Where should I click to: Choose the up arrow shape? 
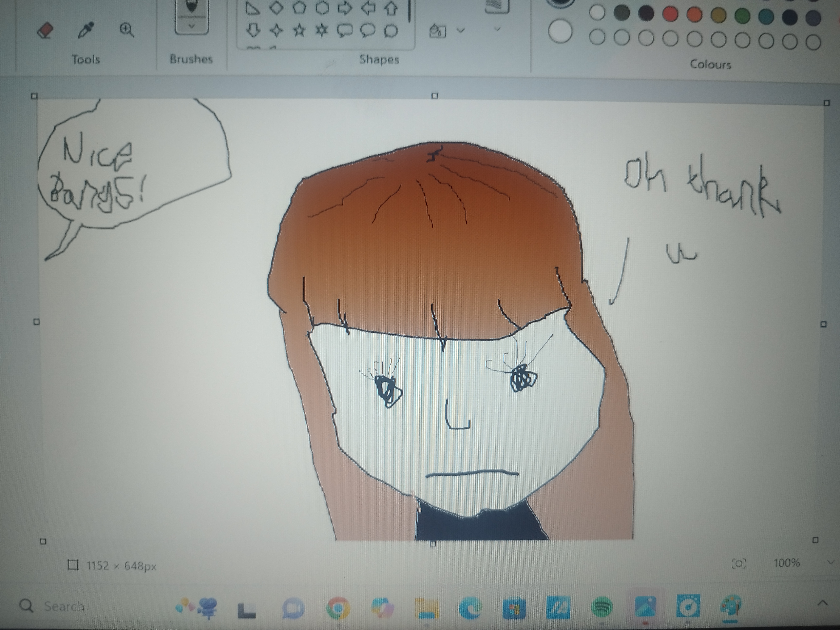tap(391, 8)
